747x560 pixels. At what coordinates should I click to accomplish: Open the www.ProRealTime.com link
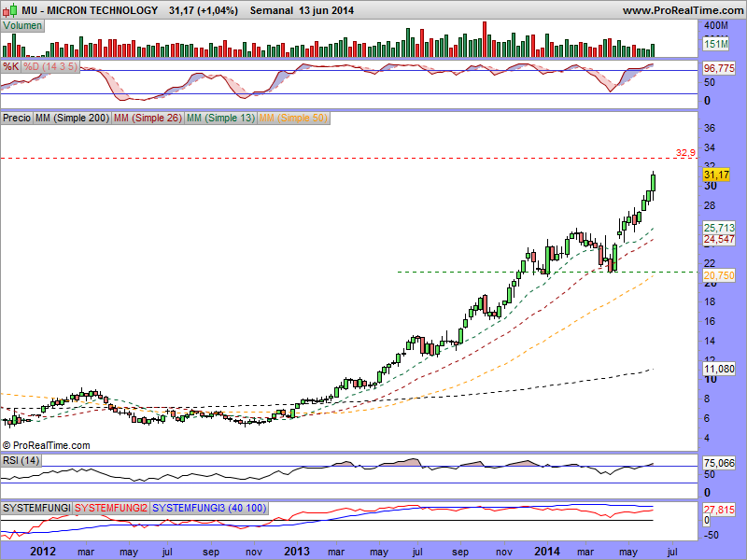pos(683,10)
